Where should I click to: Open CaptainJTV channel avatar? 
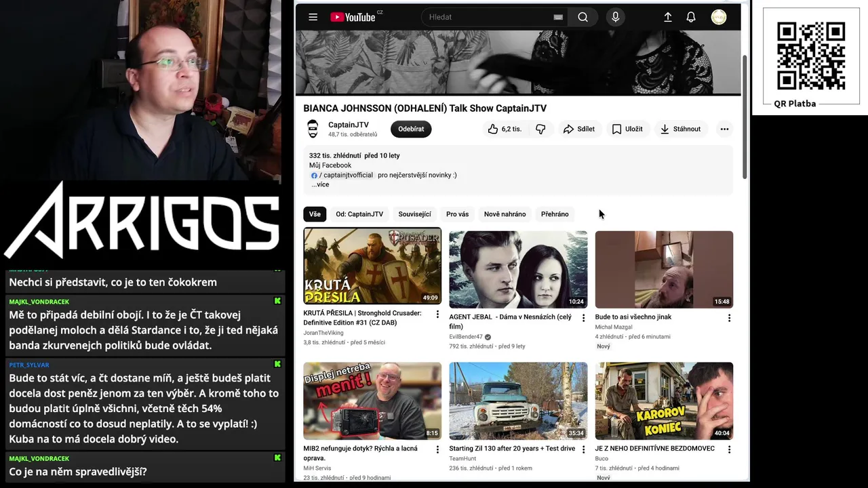pyautogui.click(x=313, y=129)
